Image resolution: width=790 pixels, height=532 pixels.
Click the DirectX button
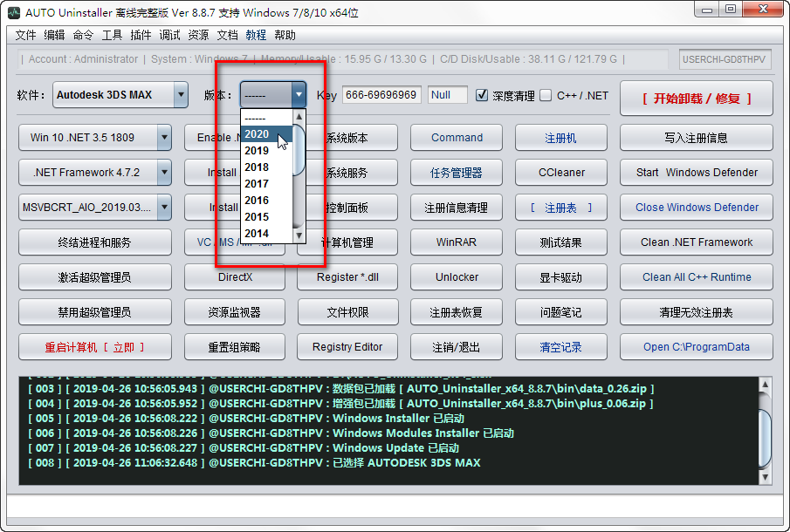(x=235, y=276)
